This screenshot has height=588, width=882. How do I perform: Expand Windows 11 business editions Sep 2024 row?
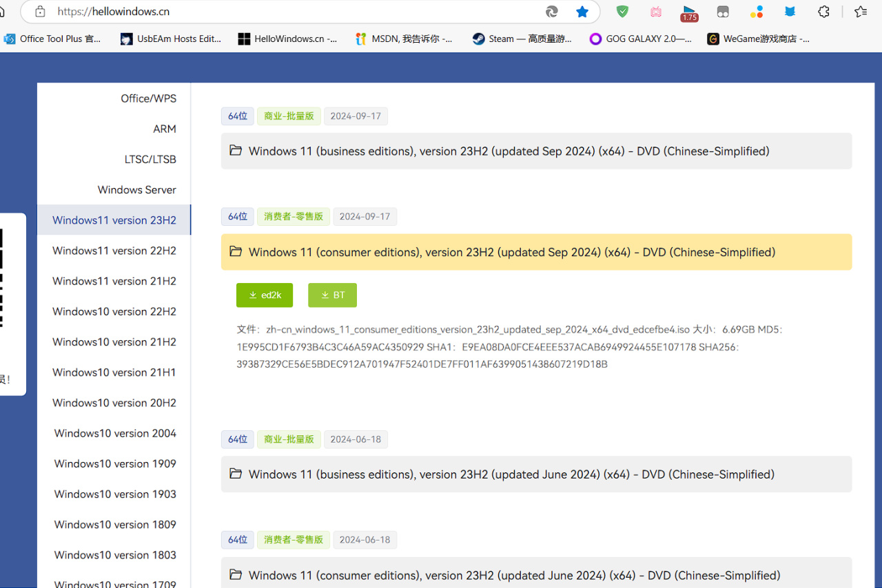(x=536, y=151)
